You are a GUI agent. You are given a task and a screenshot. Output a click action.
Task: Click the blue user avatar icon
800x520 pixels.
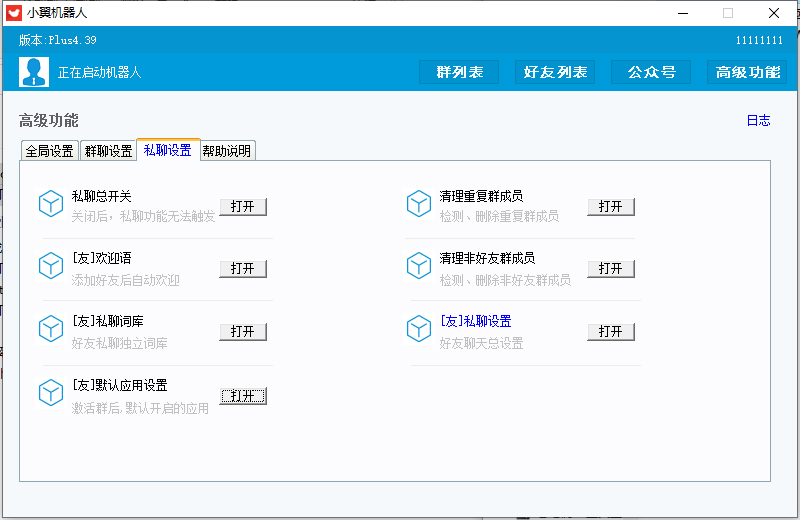coord(34,72)
